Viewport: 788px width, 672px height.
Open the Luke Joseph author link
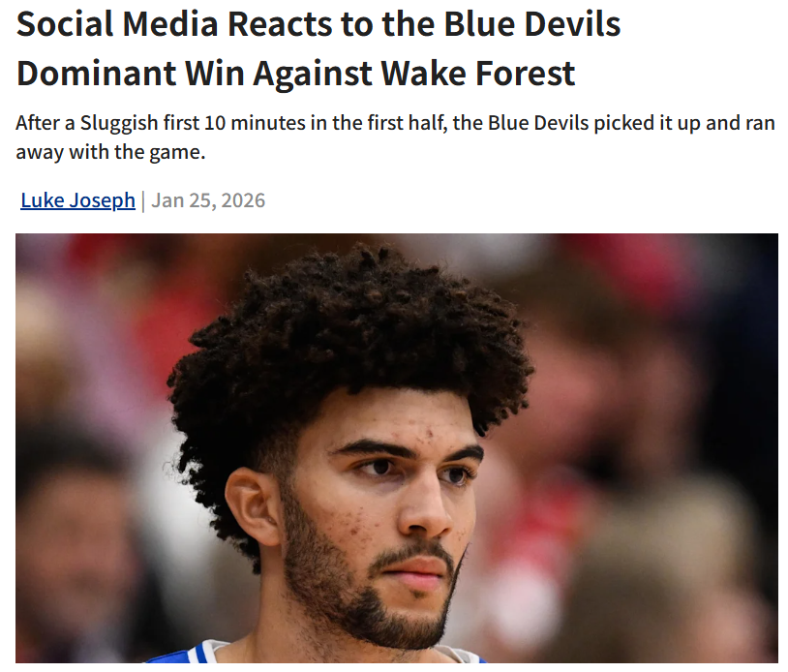(x=77, y=200)
